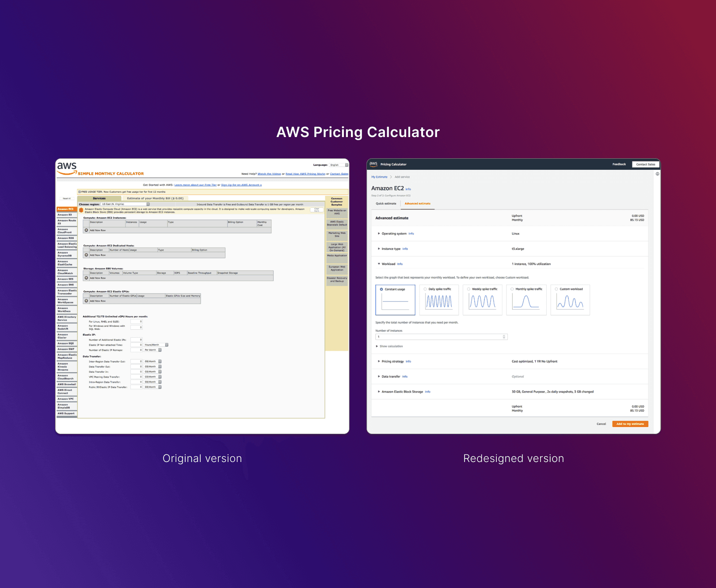Expand the Operating system section
This screenshot has width=716, height=588.
tap(379, 233)
